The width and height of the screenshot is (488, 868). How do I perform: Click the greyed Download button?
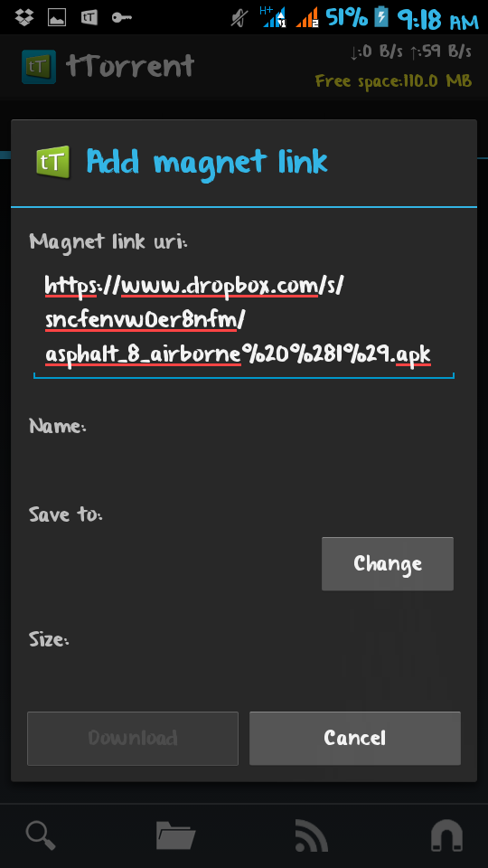point(133,738)
